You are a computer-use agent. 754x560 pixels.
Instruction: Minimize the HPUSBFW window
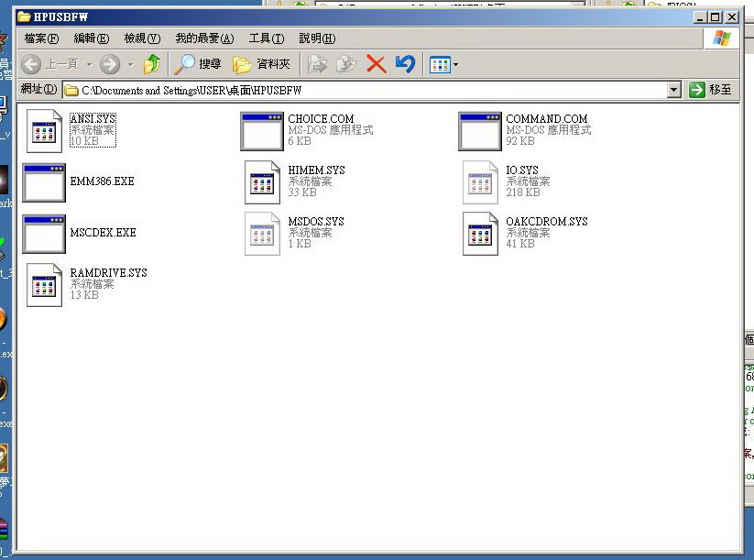click(x=700, y=17)
